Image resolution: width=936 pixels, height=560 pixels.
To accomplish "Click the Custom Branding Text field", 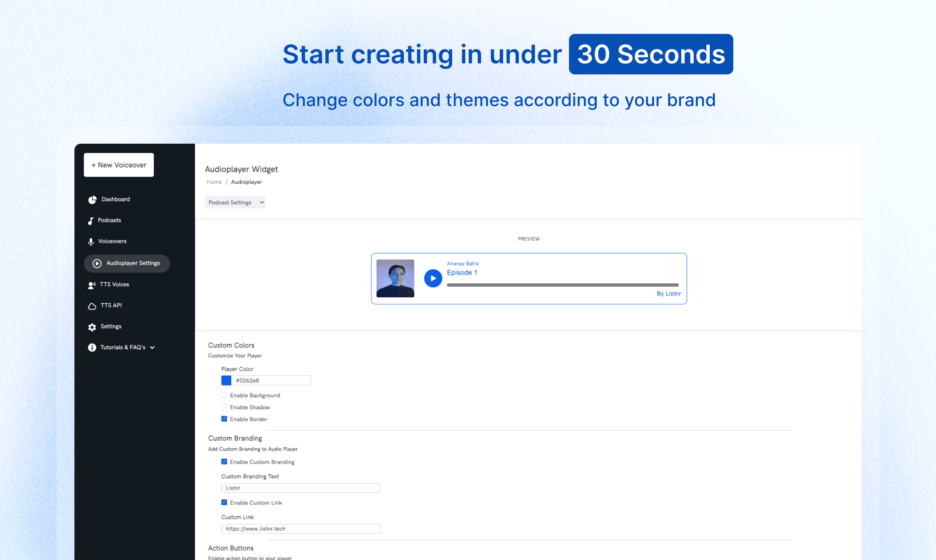I will pyautogui.click(x=301, y=488).
